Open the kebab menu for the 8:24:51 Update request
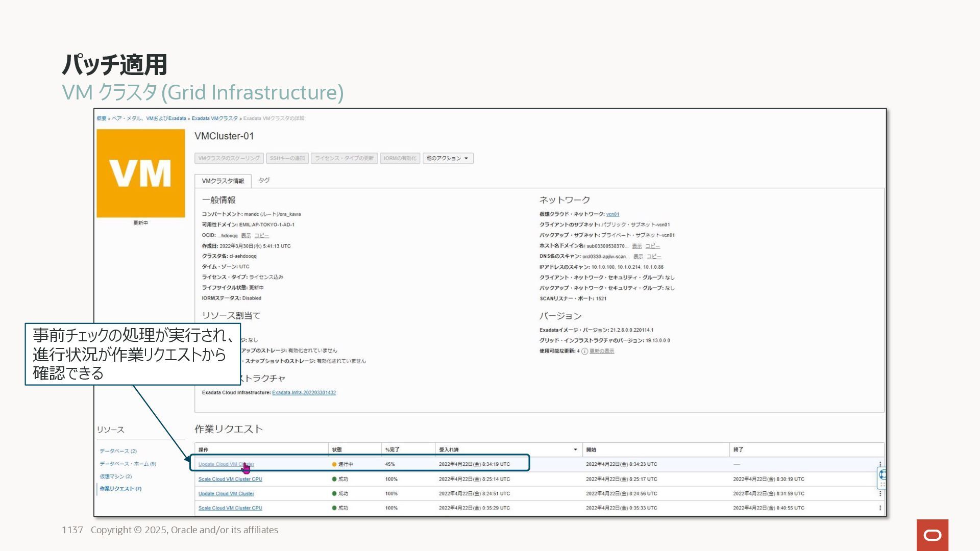980x551 pixels. click(x=880, y=493)
